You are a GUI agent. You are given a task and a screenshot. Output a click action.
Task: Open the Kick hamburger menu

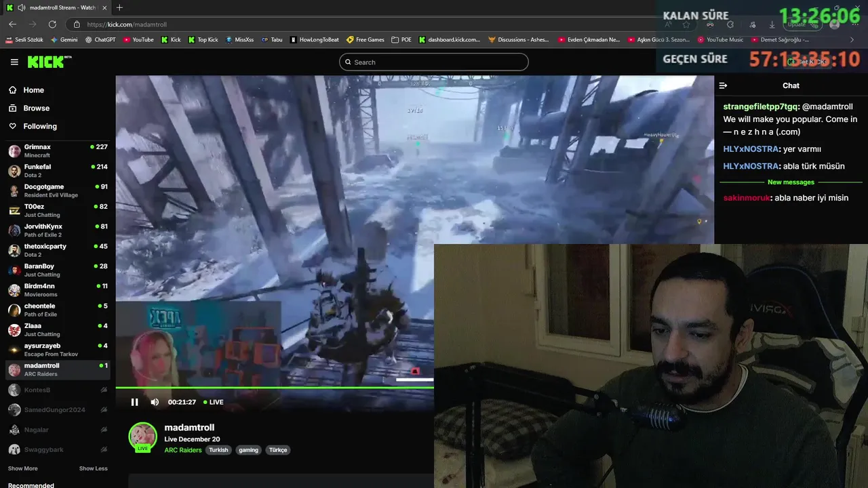coord(14,62)
